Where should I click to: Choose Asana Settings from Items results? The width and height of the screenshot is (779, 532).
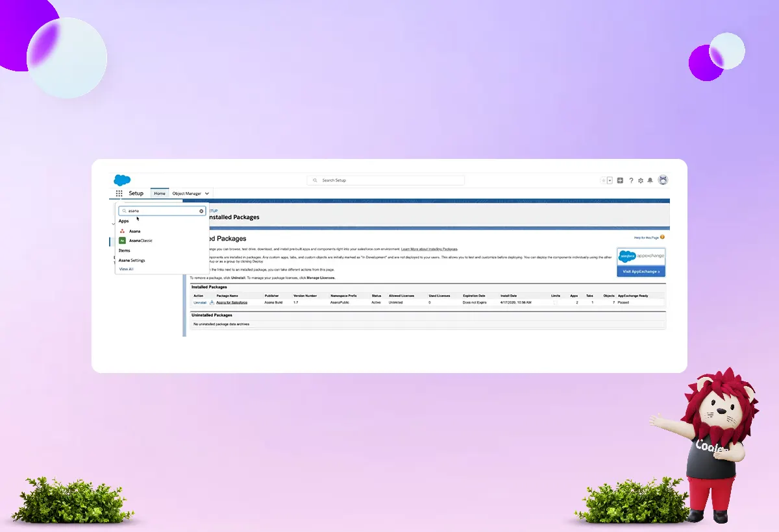tap(132, 260)
